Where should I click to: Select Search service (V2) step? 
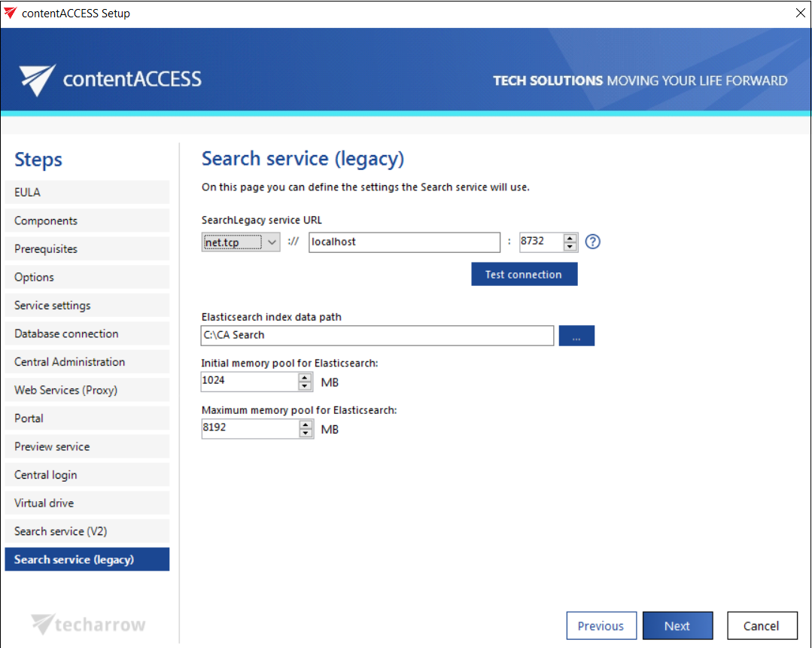[87, 531]
